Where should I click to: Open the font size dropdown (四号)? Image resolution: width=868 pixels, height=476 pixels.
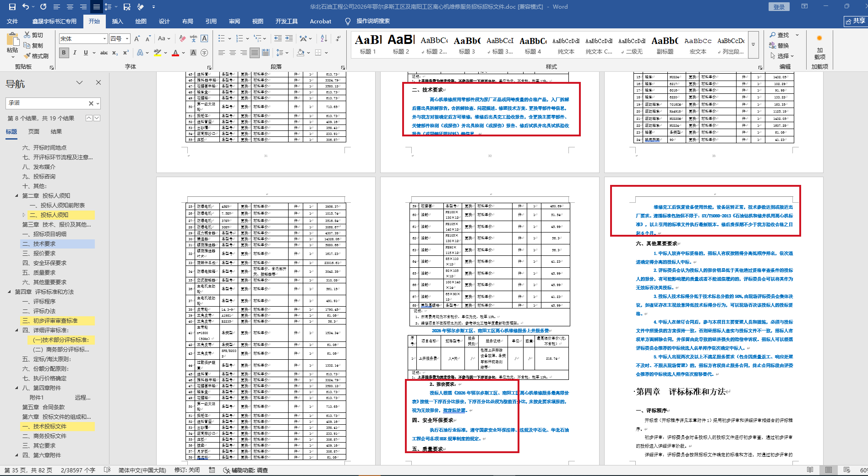click(127, 39)
